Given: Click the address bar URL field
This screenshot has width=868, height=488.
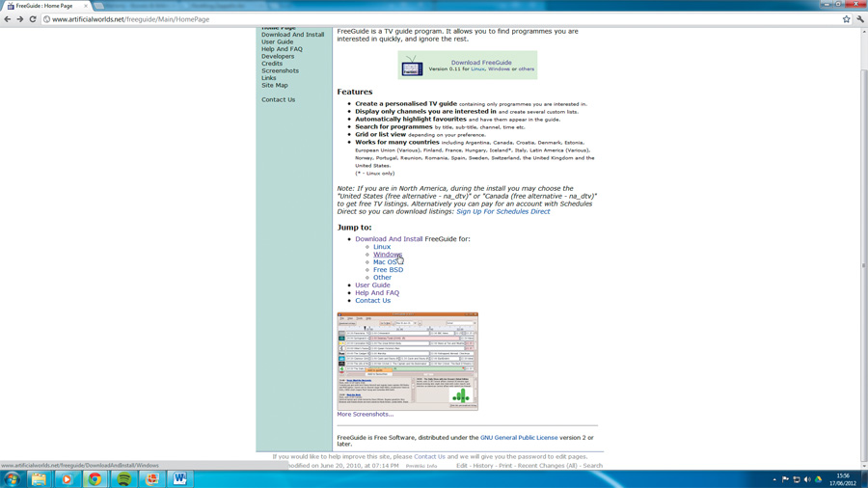Looking at the screenshot, I should coord(440,19).
